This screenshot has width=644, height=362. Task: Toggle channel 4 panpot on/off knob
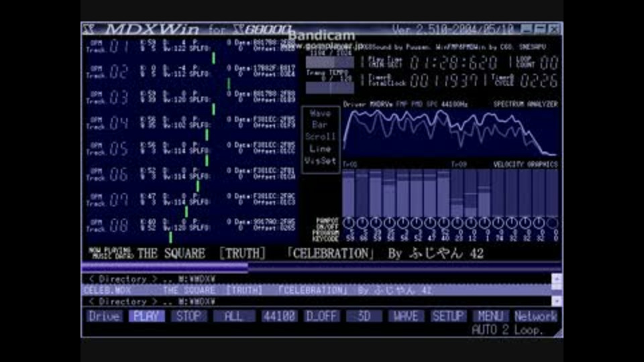point(390,223)
